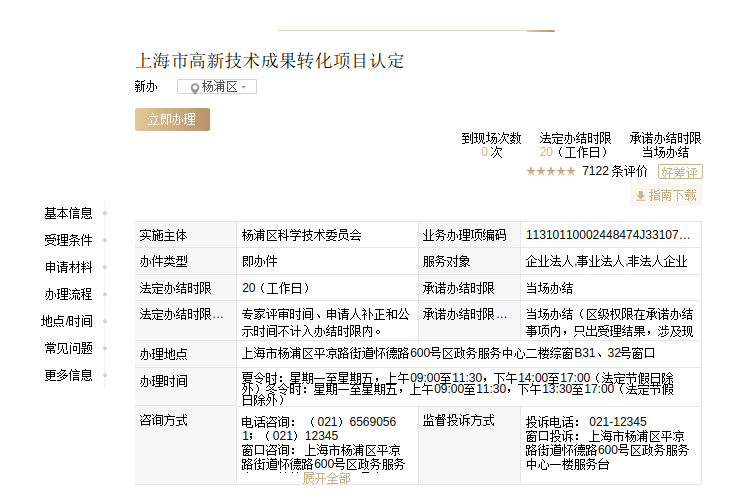Click page title 上海市高新技术成果转化项目认定
Image resolution: width=740 pixels, height=500 pixels.
[x=270, y=61]
